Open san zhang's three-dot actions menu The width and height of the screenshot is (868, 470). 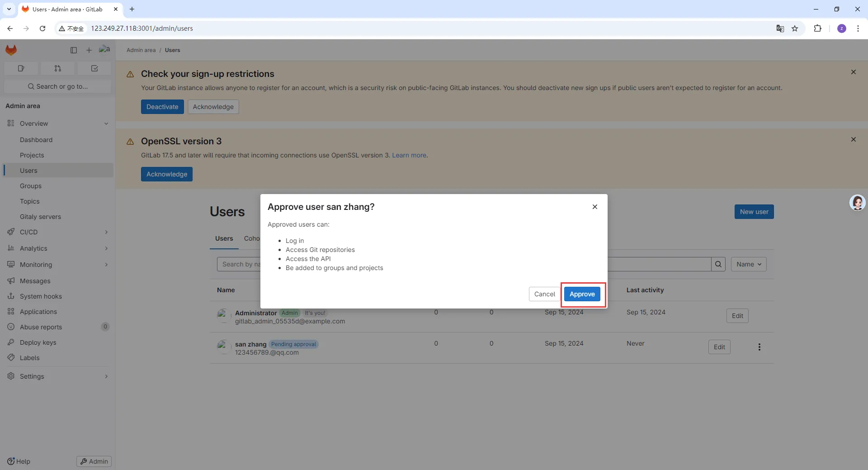(x=759, y=347)
